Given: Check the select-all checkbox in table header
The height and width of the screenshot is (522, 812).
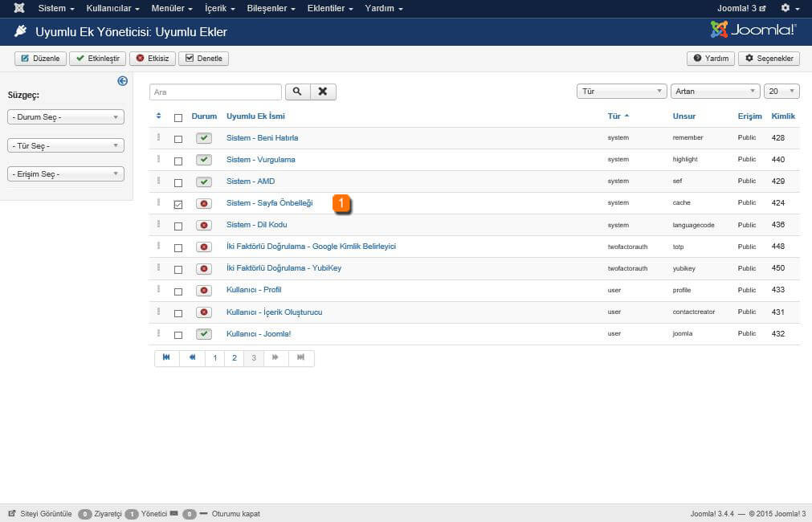Looking at the screenshot, I should pos(178,117).
